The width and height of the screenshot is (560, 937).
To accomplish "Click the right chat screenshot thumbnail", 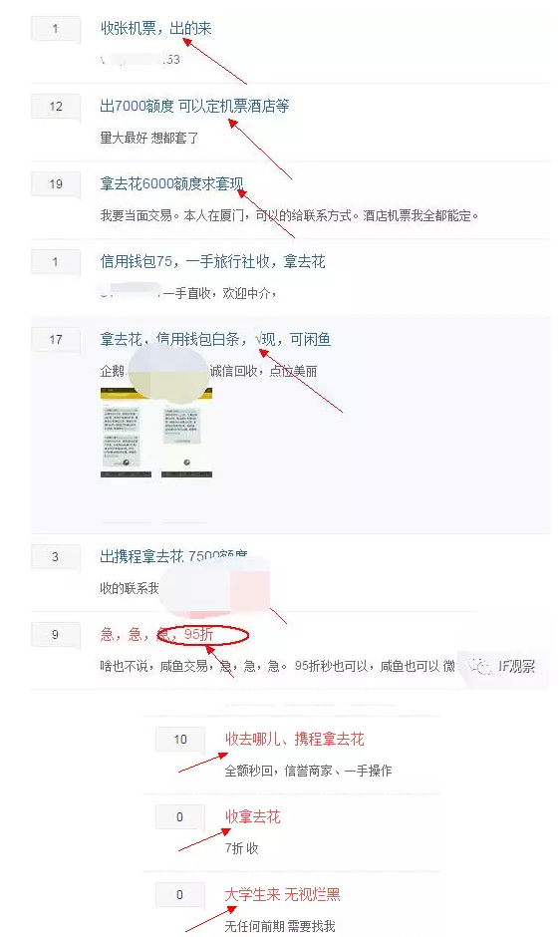I will pos(187,432).
